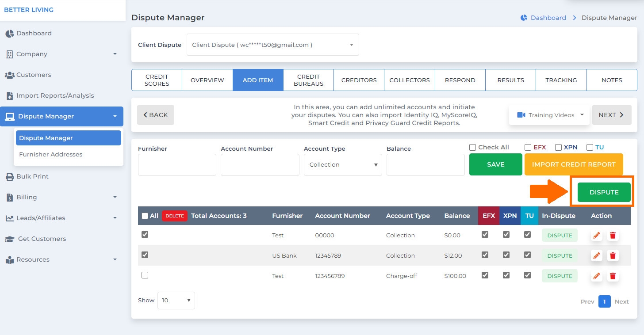Enable the EFX checkbox above Save
The image size is (644, 335).
(528, 147)
